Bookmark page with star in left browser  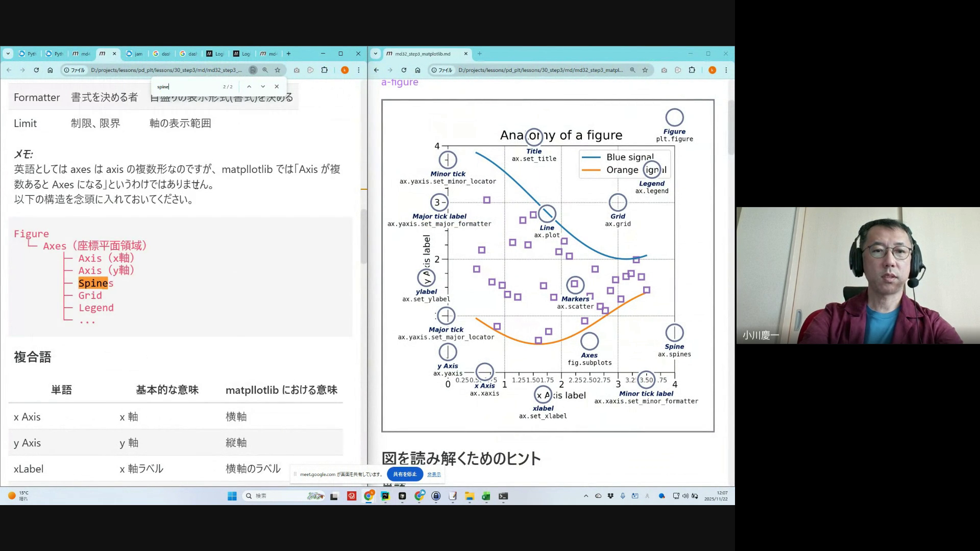click(x=278, y=70)
